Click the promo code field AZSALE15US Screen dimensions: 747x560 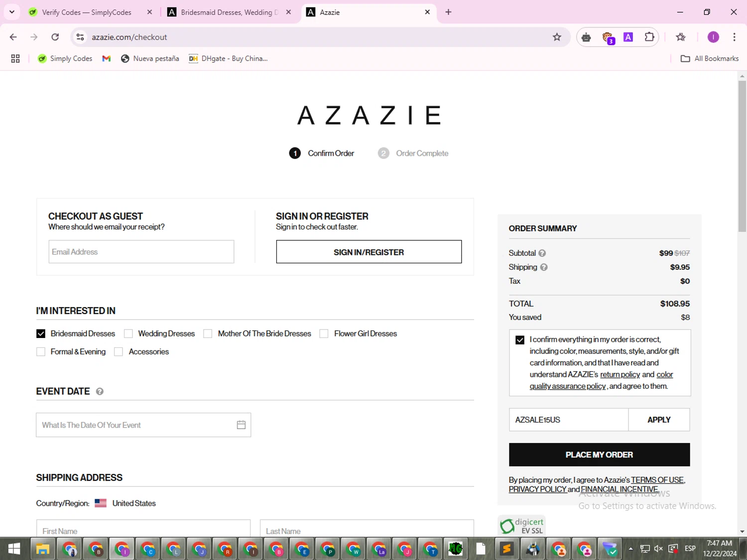[569, 420]
